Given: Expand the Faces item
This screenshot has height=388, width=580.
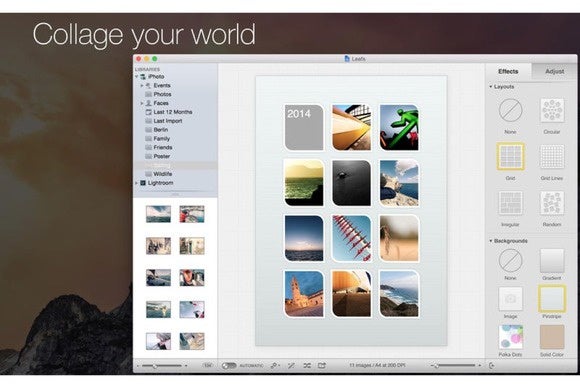Looking at the screenshot, I should 142,103.
